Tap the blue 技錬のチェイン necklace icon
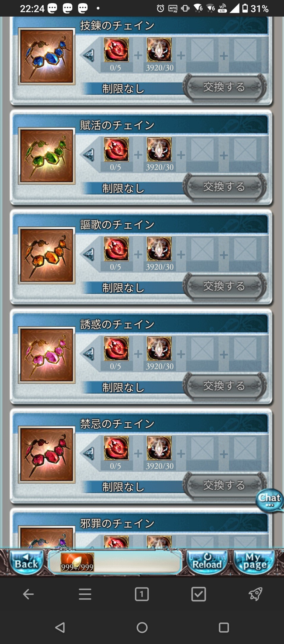 pyautogui.click(x=47, y=56)
